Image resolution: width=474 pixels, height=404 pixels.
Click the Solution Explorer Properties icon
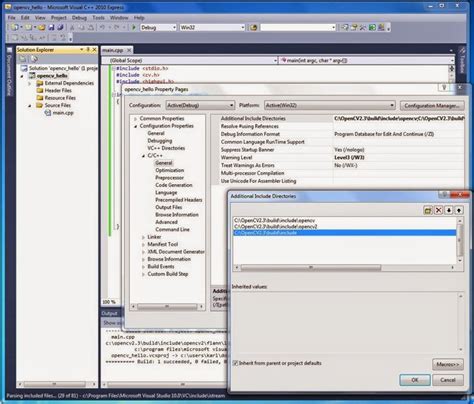[22, 59]
